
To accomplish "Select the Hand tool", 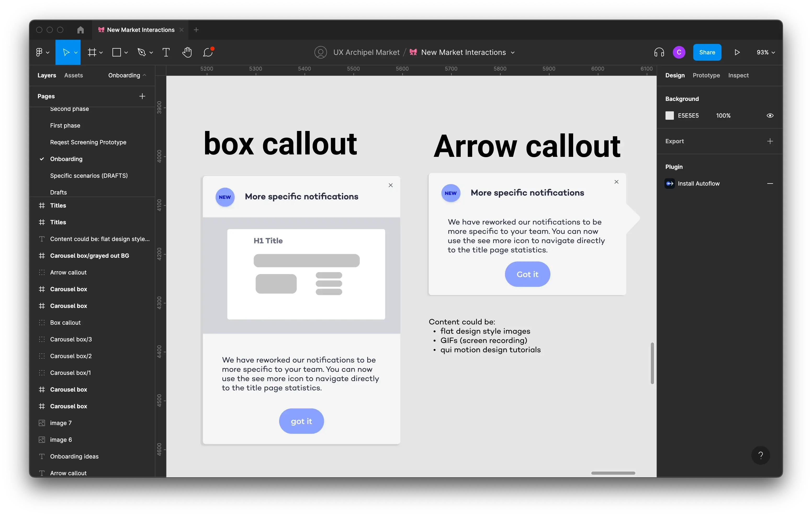I will [x=187, y=52].
